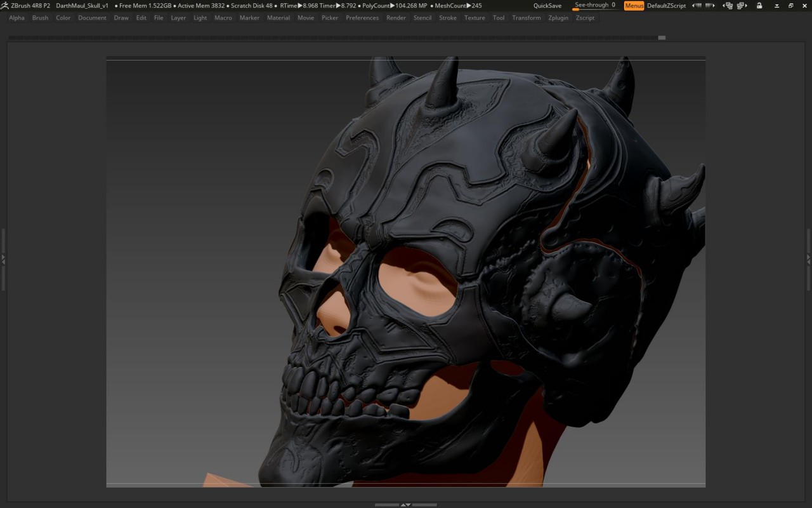Open the Tool menu
Viewport: 812px width, 508px height.
click(x=499, y=18)
